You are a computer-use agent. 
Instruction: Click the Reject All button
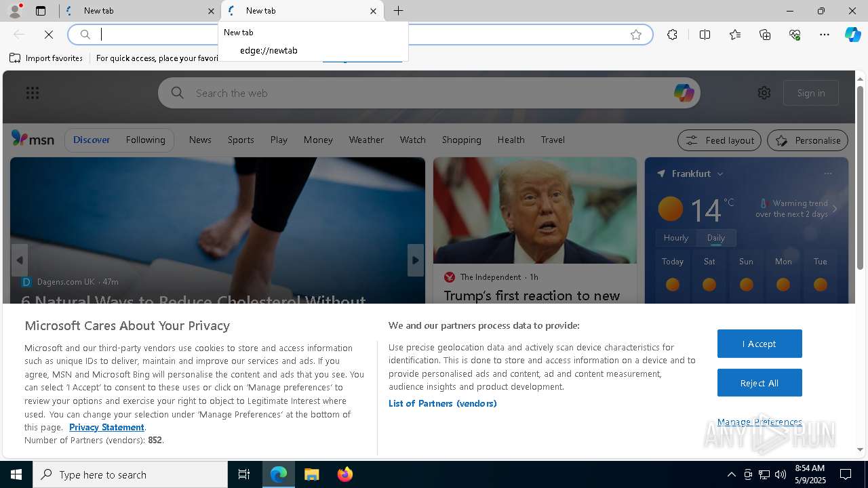(759, 383)
